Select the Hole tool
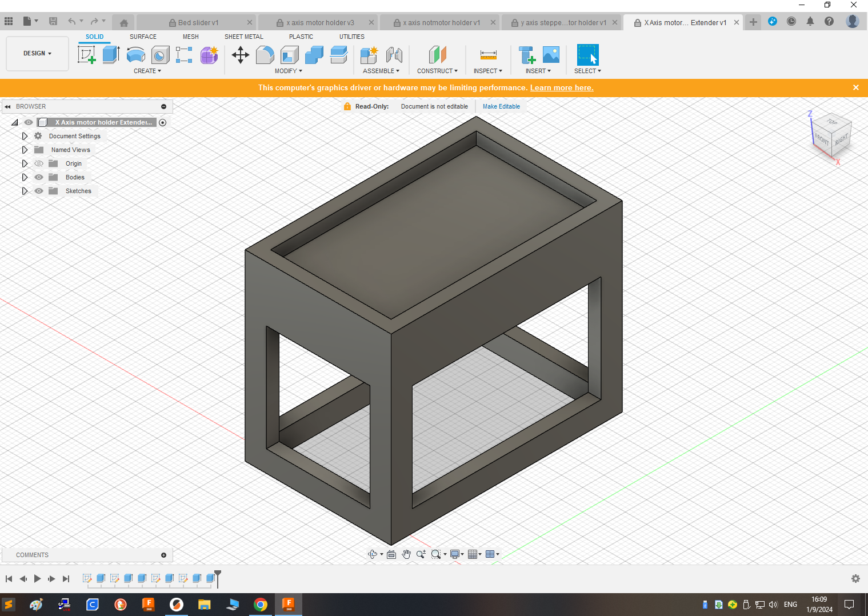Screen dimensions: 868x616 [x=160, y=54]
